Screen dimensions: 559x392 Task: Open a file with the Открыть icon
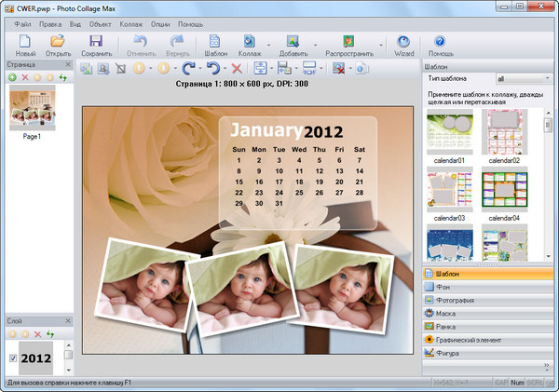(x=58, y=44)
